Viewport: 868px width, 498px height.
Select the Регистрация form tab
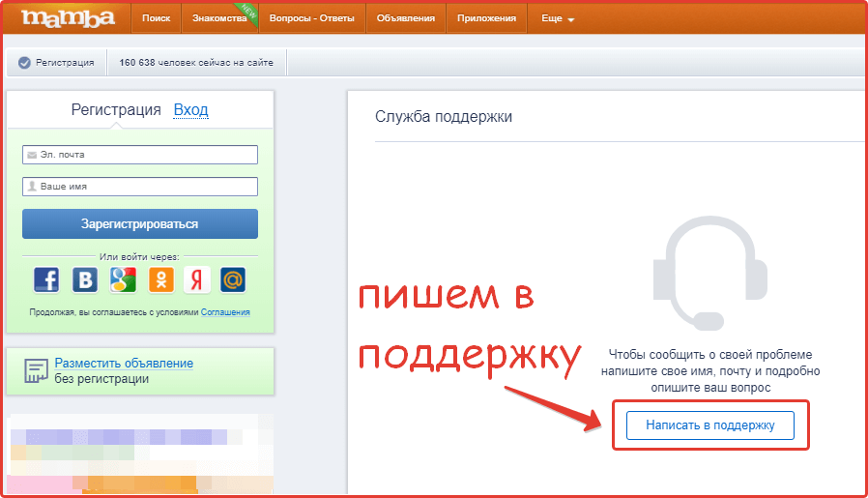click(116, 109)
